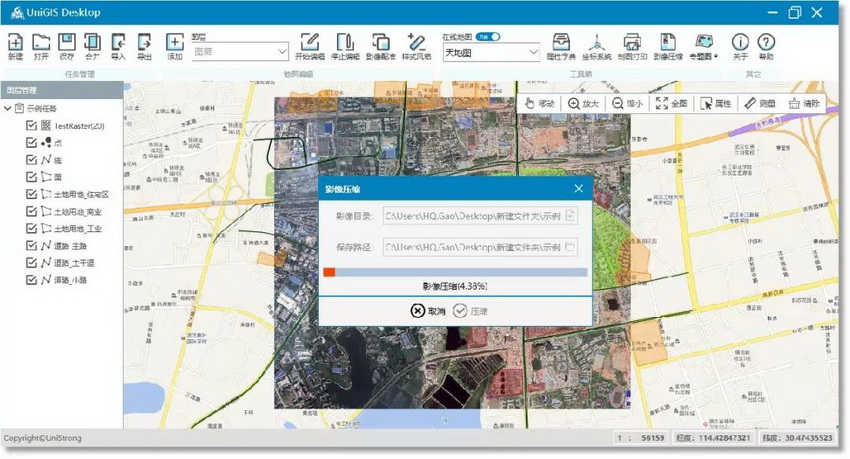850x459 pixels.
Task: Click the 开始编辑 (Start Editing) icon
Action: (x=310, y=46)
